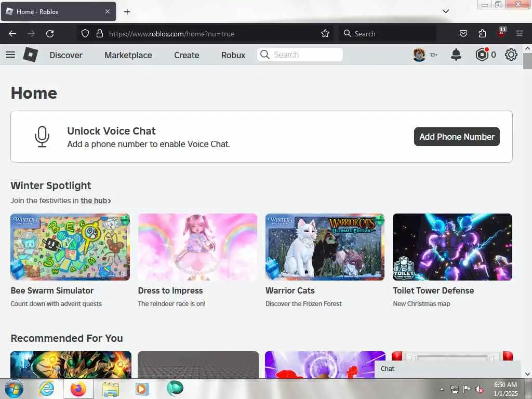Open the Firefox extensions puzzle icon
This screenshot has width=532, height=399.
coord(482,34)
